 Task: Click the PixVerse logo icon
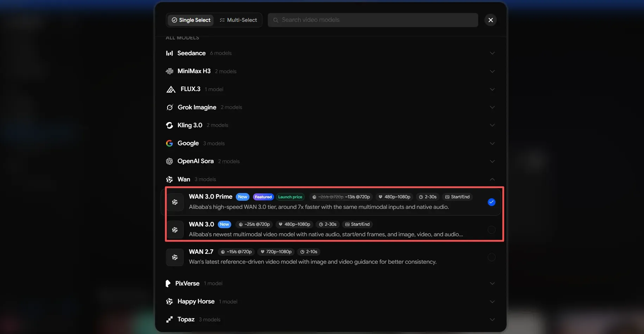click(x=168, y=283)
